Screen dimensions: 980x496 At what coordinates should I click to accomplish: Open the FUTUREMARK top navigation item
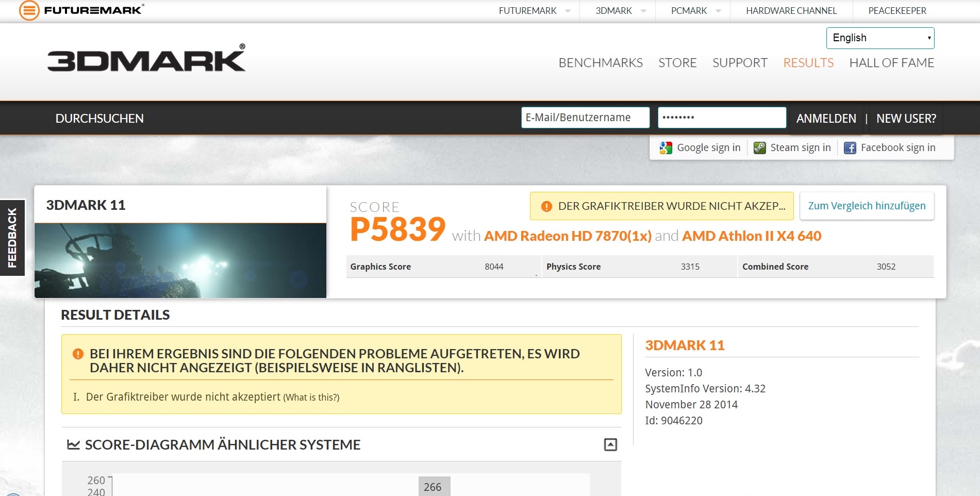pos(527,11)
